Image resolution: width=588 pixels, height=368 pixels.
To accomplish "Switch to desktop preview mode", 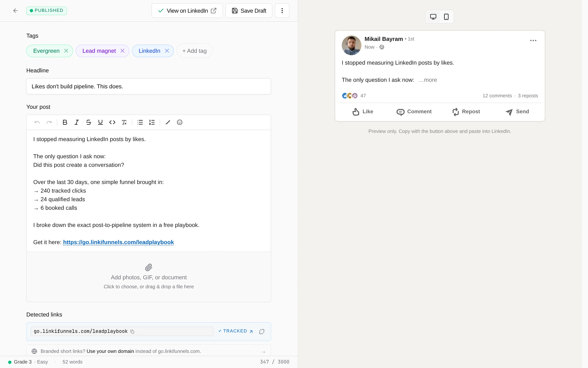I will 433,17.
